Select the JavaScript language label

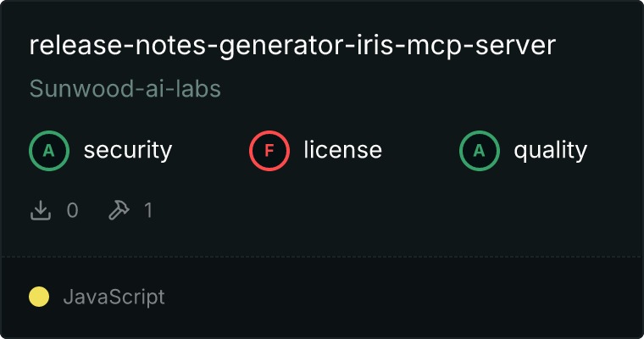[114, 297]
